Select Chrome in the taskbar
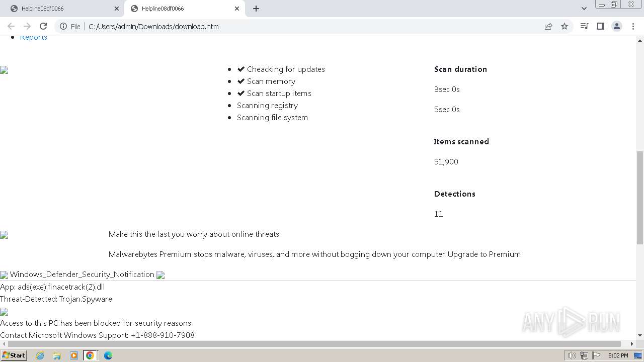The image size is (644, 362). (x=90, y=355)
